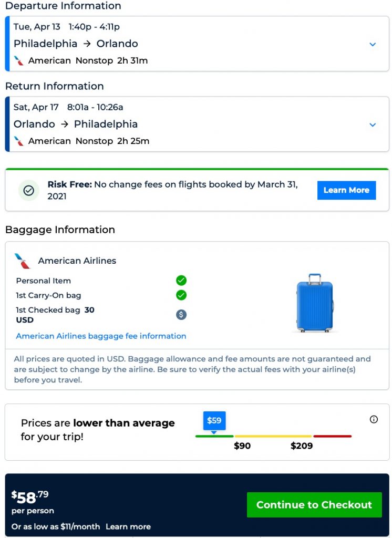Open Learn more about monthly payments
The height and width of the screenshot is (538, 392).
pos(128,526)
